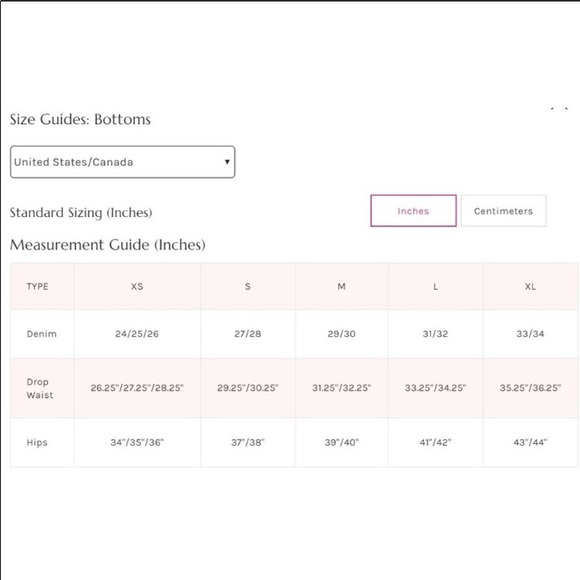Screen dimensions: 580x580
Task: Select the L size column header
Action: [435, 287]
